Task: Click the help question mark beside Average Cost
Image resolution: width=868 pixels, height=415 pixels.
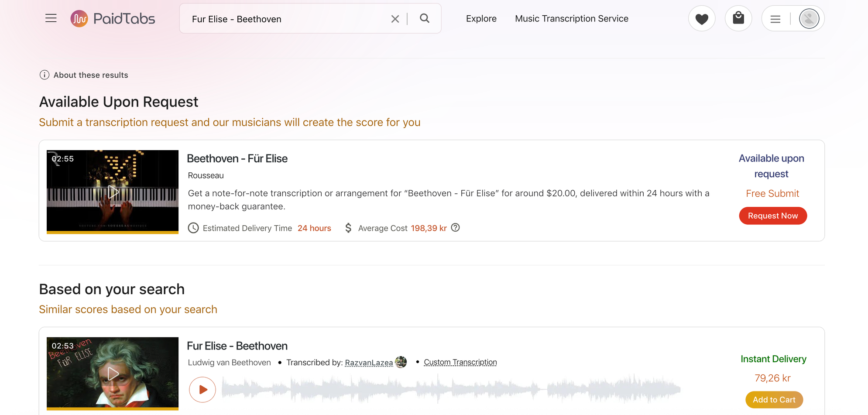Action: (456, 228)
